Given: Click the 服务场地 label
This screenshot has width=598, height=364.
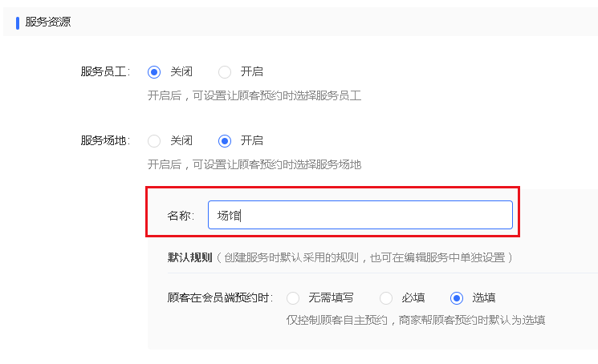Looking at the screenshot, I should (105, 140).
